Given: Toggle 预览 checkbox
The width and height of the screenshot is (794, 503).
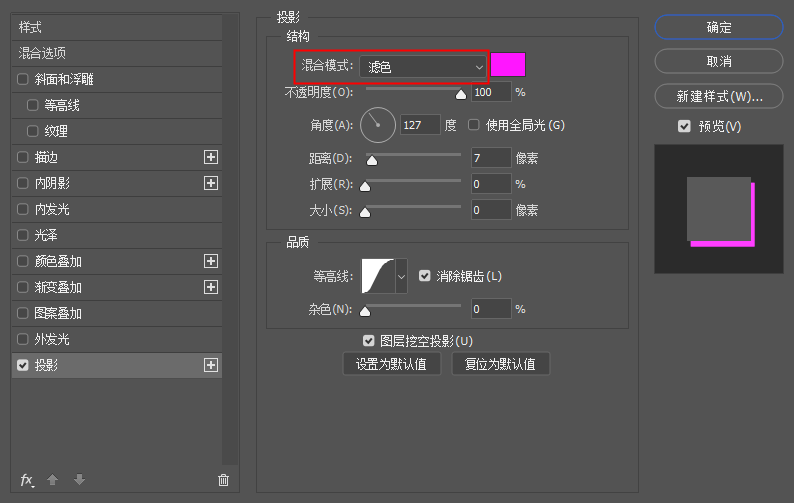Looking at the screenshot, I should (684, 126).
